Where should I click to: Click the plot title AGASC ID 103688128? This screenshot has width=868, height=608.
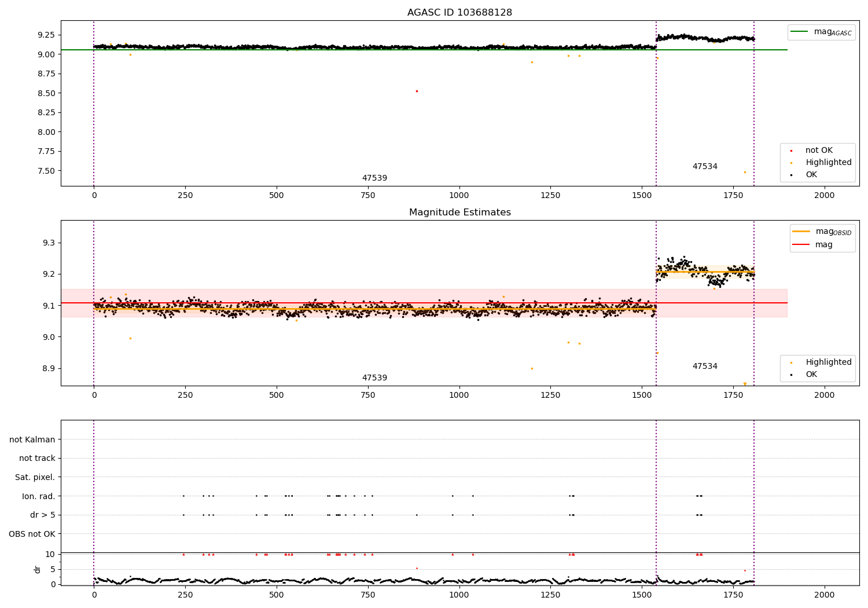pos(459,12)
